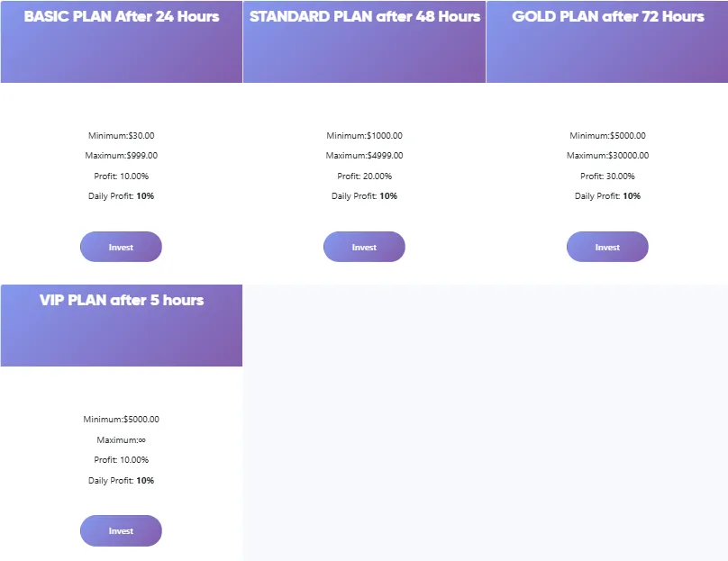Click the Profit: 20.00% text

(364, 176)
